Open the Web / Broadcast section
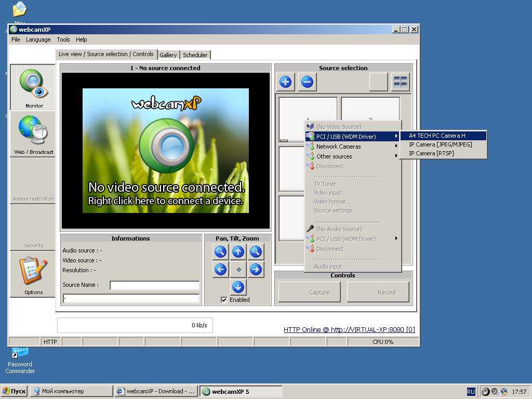The width and height of the screenshot is (532, 399). pyautogui.click(x=33, y=134)
